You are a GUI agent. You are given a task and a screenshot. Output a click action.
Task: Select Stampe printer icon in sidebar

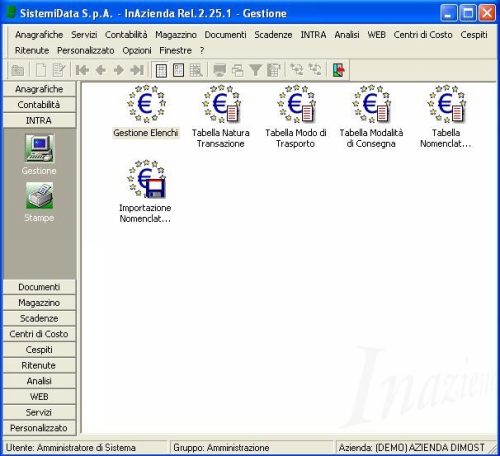click(39, 196)
